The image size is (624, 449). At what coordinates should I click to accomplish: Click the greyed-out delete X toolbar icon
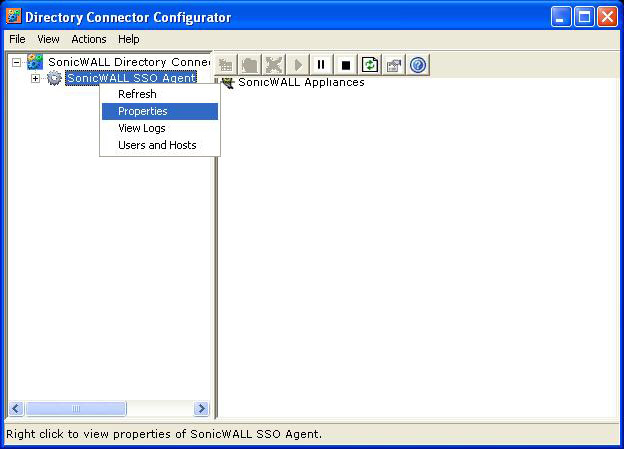[x=274, y=64]
